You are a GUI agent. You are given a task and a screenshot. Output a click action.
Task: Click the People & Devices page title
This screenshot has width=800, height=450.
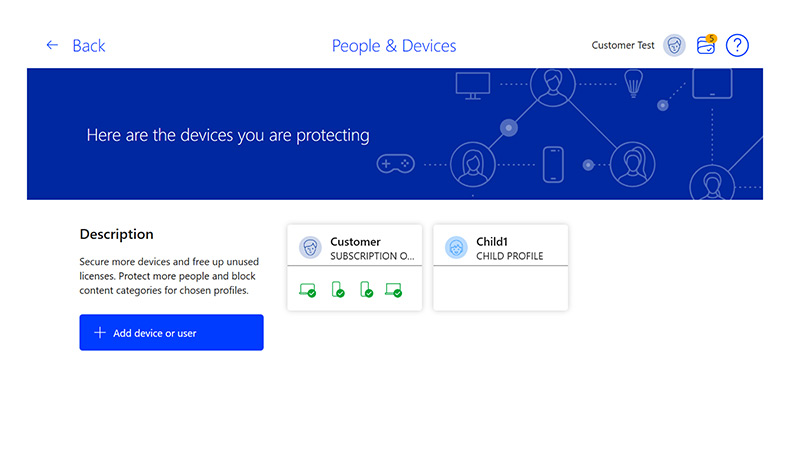[x=394, y=46]
